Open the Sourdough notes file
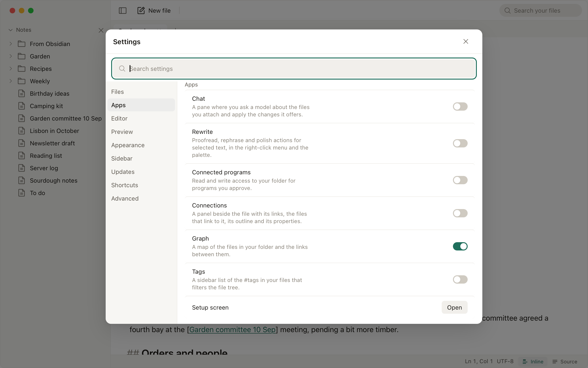The width and height of the screenshot is (588, 368). coord(54,180)
